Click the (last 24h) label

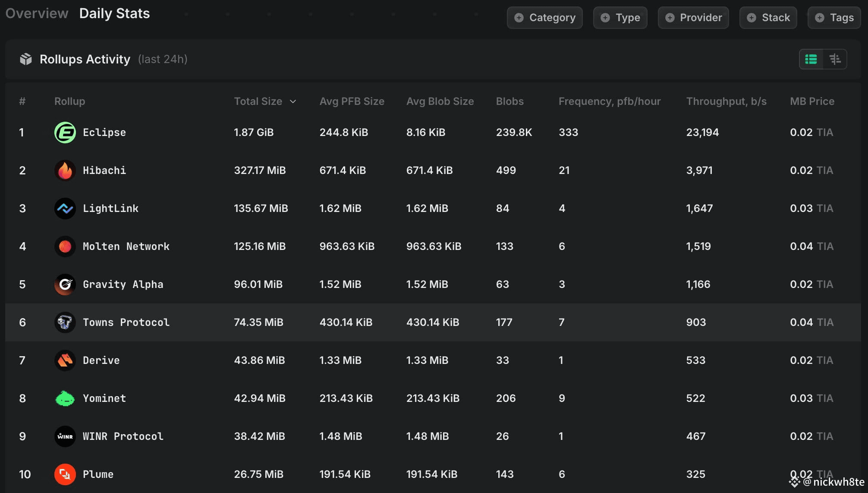click(163, 59)
